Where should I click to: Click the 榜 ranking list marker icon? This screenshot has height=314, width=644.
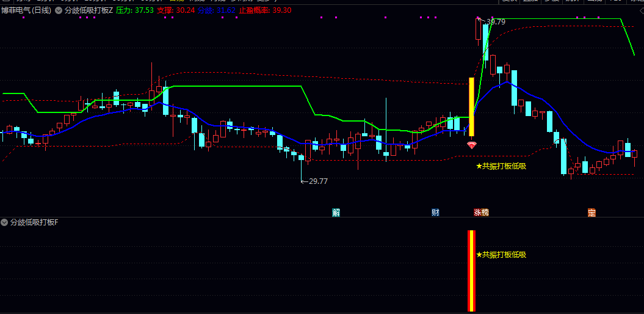point(485,213)
